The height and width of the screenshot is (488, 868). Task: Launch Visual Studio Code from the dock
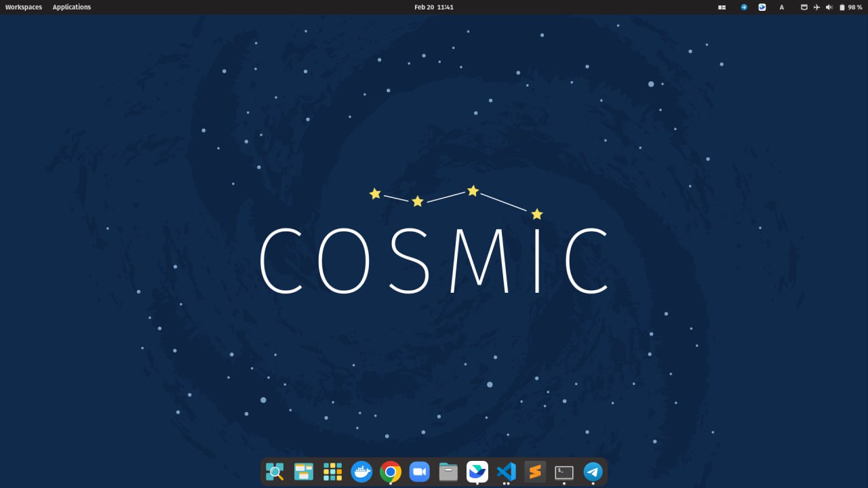[507, 472]
